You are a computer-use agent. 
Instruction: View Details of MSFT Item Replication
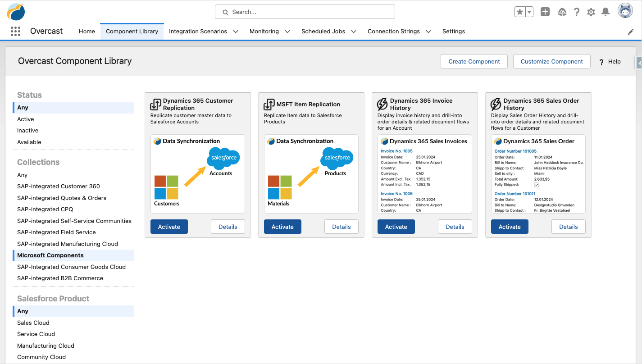(341, 227)
